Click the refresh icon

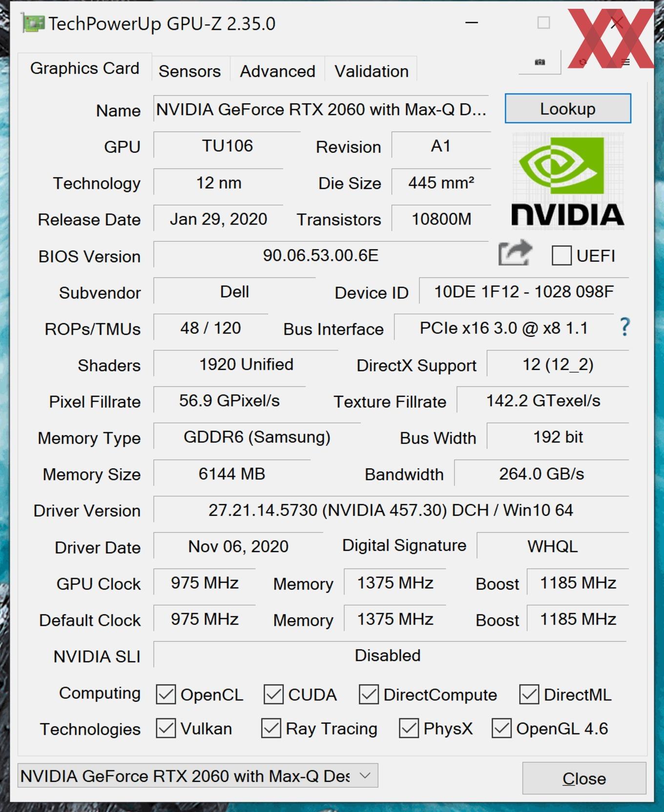[x=582, y=62]
